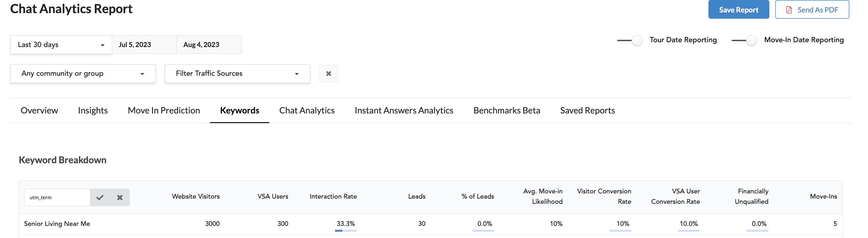Image resolution: width=868 pixels, height=238 pixels.
Task: Open the Saved Reports tab
Action: pos(587,110)
